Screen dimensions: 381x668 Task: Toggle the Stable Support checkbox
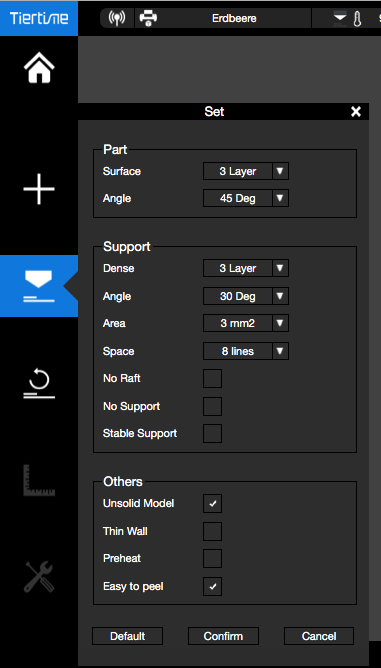[x=212, y=434]
